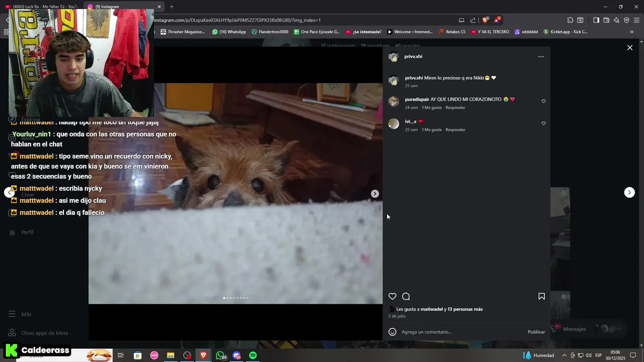Open the Flandertron3000 bookmark

coord(270,32)
